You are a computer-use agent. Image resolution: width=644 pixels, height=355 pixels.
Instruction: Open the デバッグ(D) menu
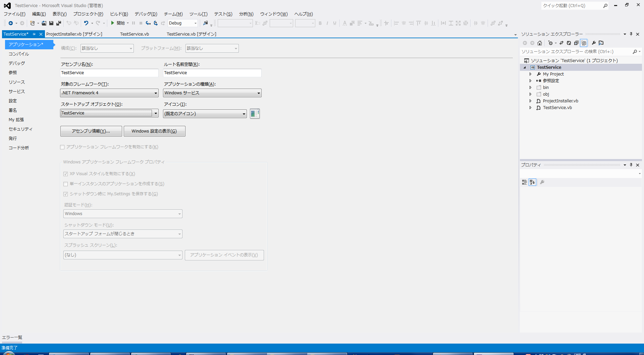pos(146,14)
